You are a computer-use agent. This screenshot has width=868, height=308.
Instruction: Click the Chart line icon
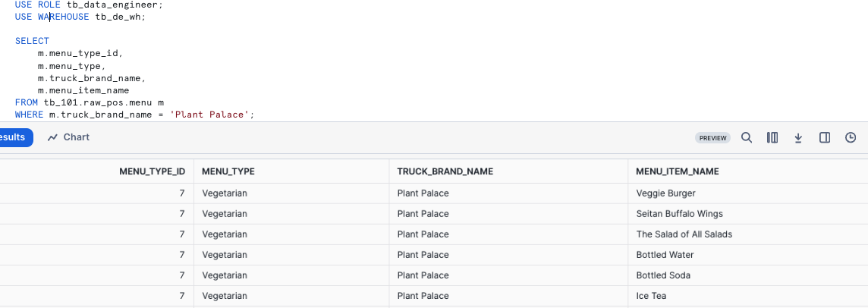(52, 137)
